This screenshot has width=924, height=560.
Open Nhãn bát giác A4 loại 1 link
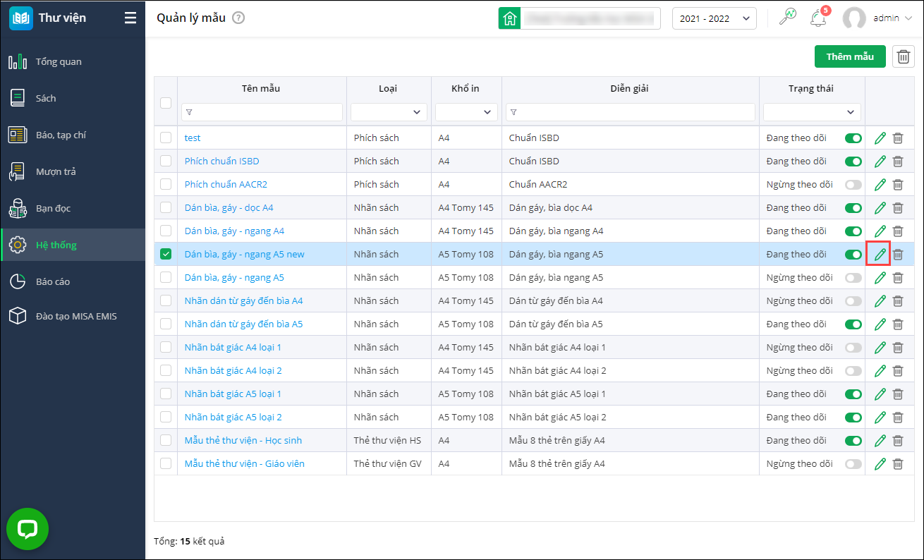233,348
